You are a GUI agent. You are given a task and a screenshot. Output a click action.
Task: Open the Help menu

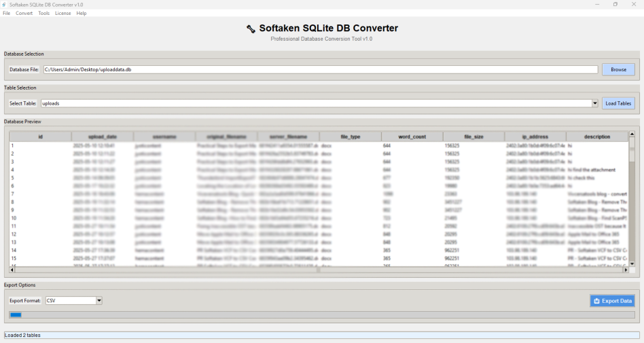coord(82,13)
